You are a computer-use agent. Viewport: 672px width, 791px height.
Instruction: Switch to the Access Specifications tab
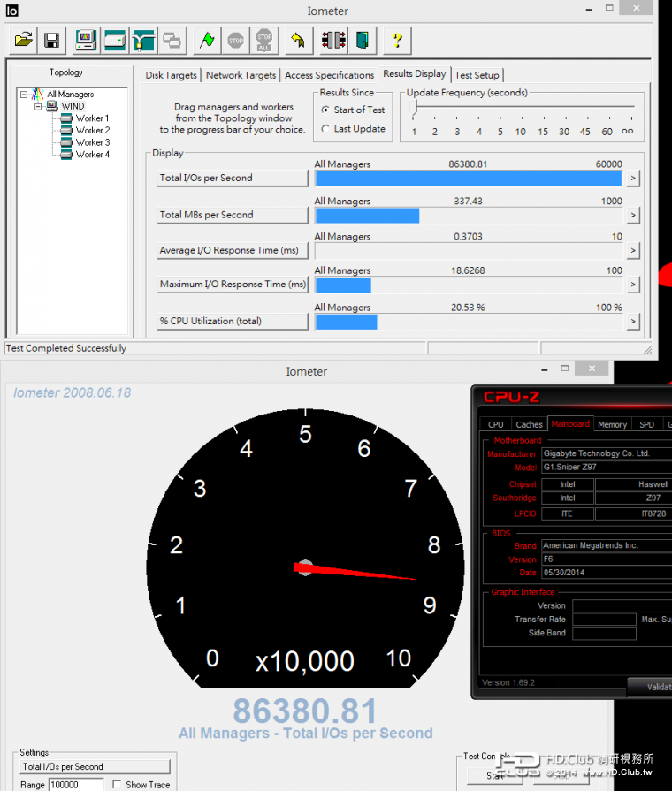tap(329, 76)
